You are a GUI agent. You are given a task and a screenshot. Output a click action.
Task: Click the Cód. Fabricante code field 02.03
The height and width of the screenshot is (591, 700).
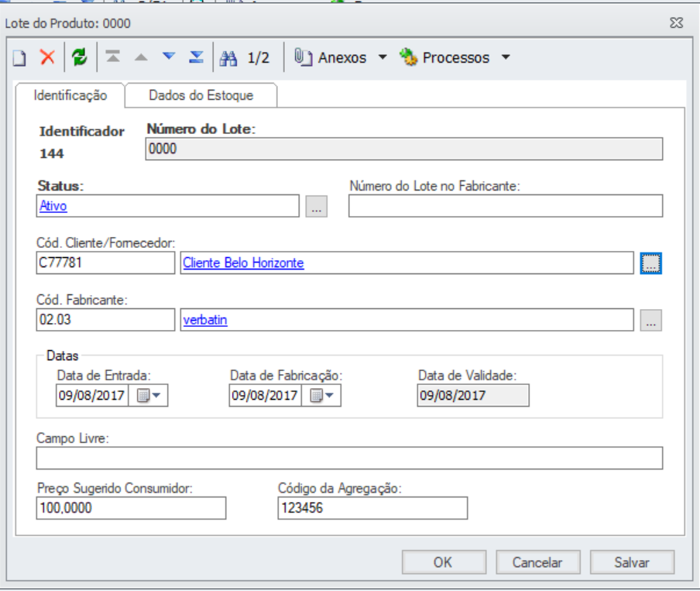pos(105,320)
